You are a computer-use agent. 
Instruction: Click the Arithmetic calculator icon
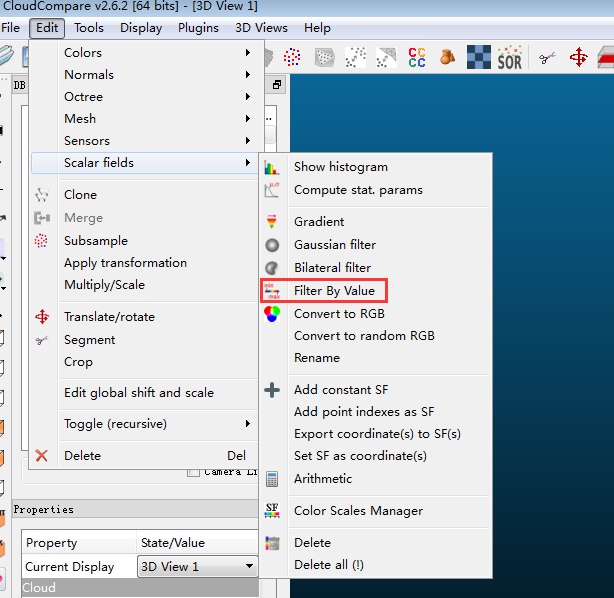[272, 479]
